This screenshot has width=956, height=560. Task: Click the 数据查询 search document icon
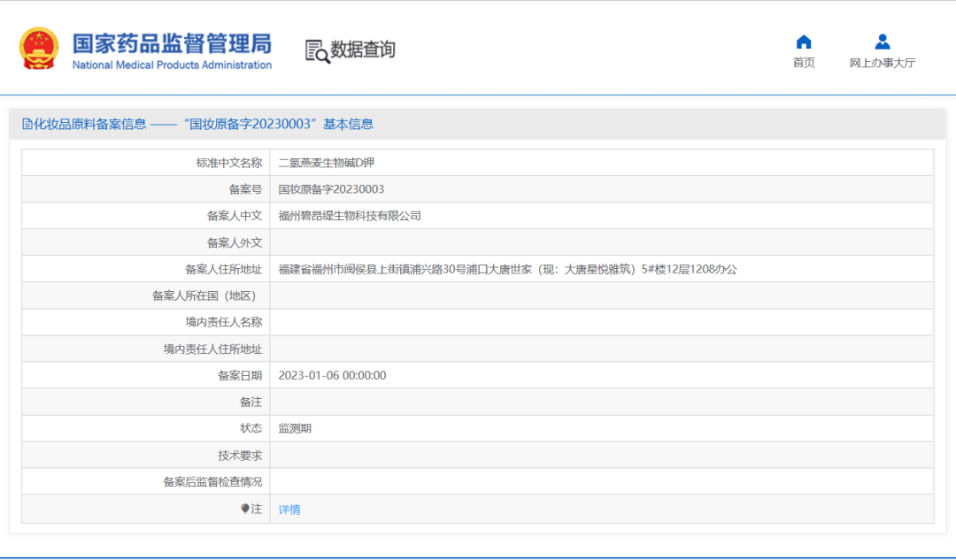tap(317, 51)
